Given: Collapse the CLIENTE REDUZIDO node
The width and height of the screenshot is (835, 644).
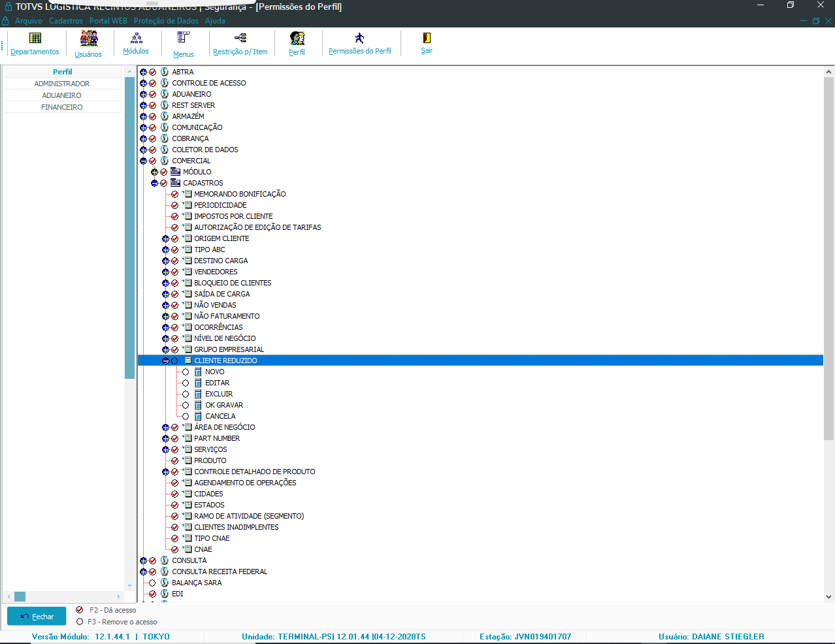Looking at the screenshot, I should coord(165,361).
